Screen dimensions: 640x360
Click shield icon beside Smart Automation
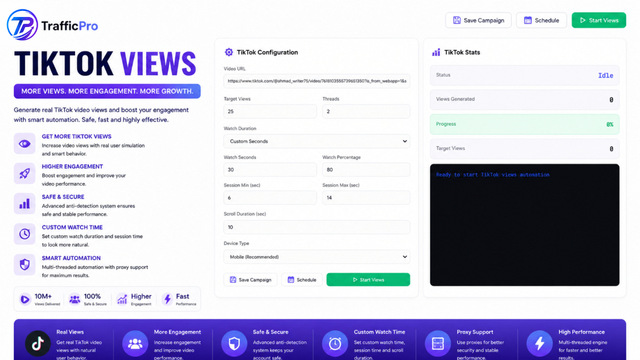[x=24, y=264]
